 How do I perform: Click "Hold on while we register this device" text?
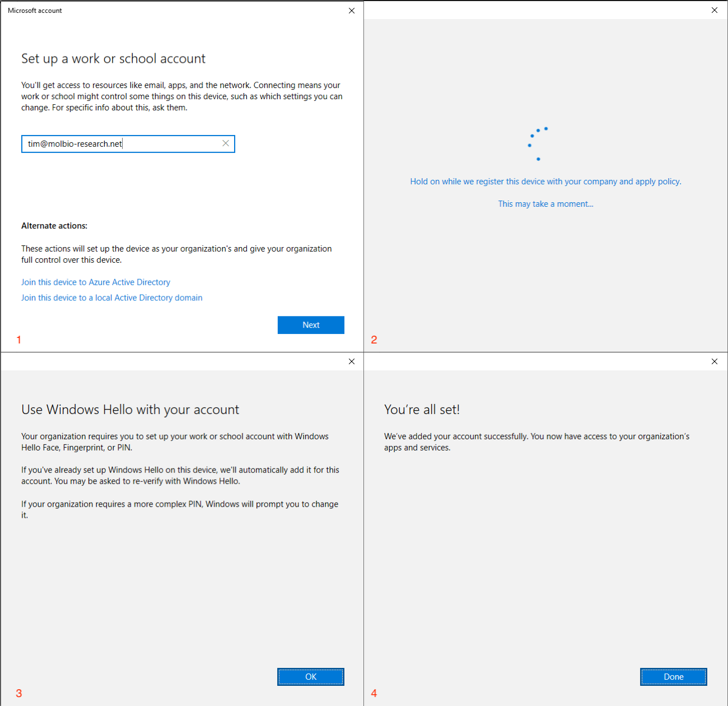pos(545,182)
